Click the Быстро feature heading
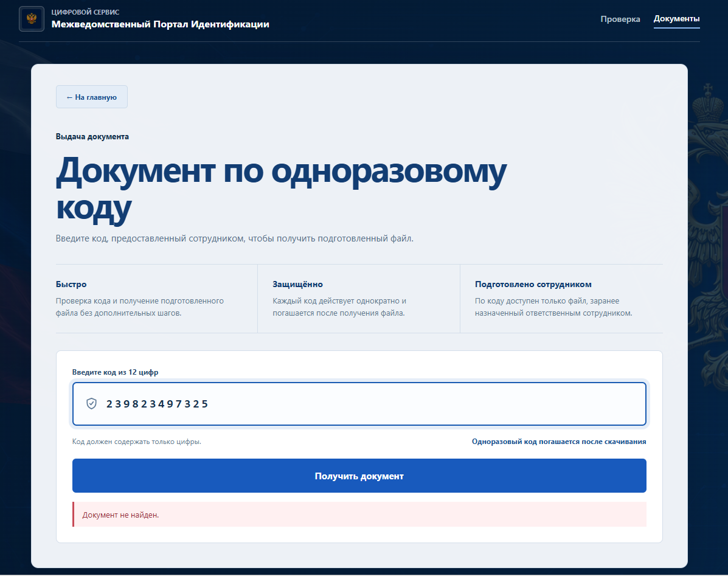This screenshot has width=728, height=576. [71, 284]
